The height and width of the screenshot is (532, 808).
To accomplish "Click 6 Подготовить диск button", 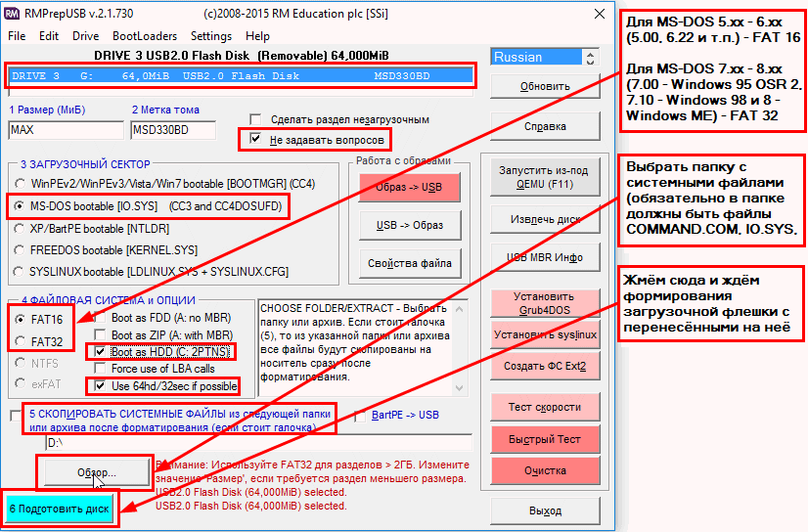I will (x=60, y=509).
